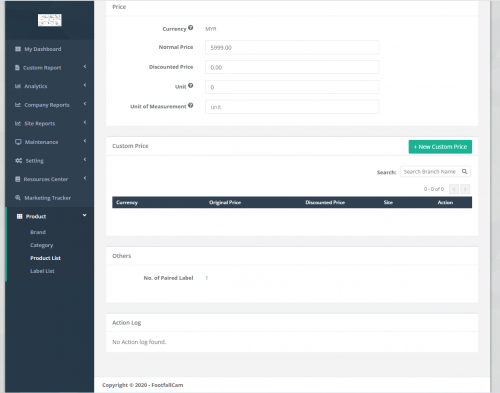Click the Discounted Price input field
Viewport: 500px width, 393px height.
pos(292,67)
